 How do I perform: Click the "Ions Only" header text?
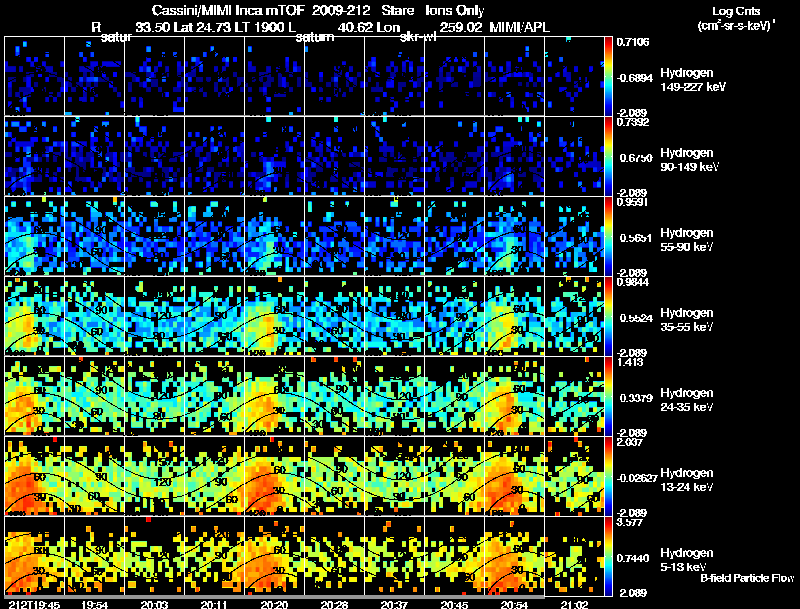pyautogui.click(x=455, y=11)
